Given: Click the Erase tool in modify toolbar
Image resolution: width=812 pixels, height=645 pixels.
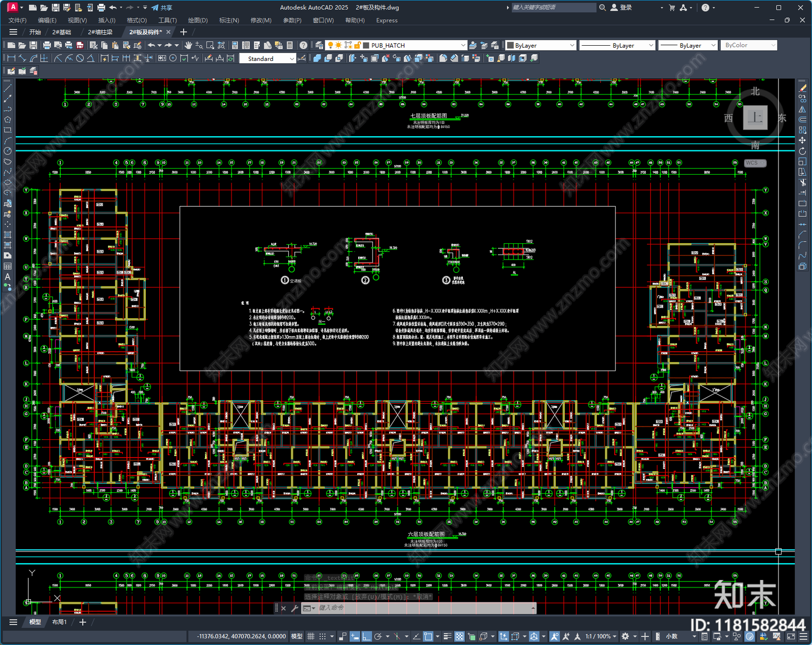Looking at the screenshot, I should [802, 88].
